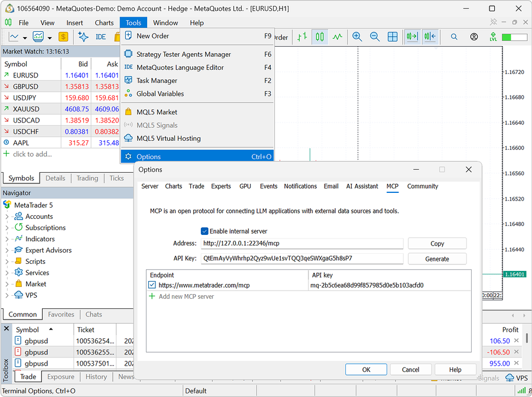The height and width of the screenshot is (397, 532).
Task: Click the dollar sign trading icon
Action: [x=63, y=37]
